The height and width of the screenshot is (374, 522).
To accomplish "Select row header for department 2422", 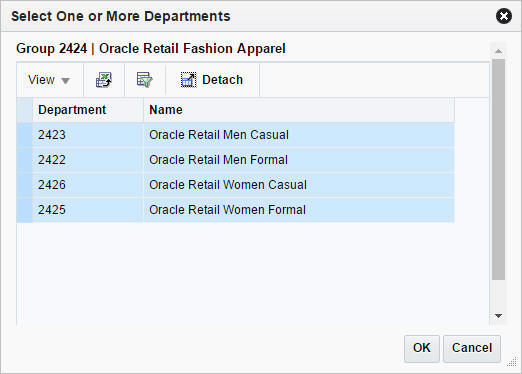I will coord(24,160).
